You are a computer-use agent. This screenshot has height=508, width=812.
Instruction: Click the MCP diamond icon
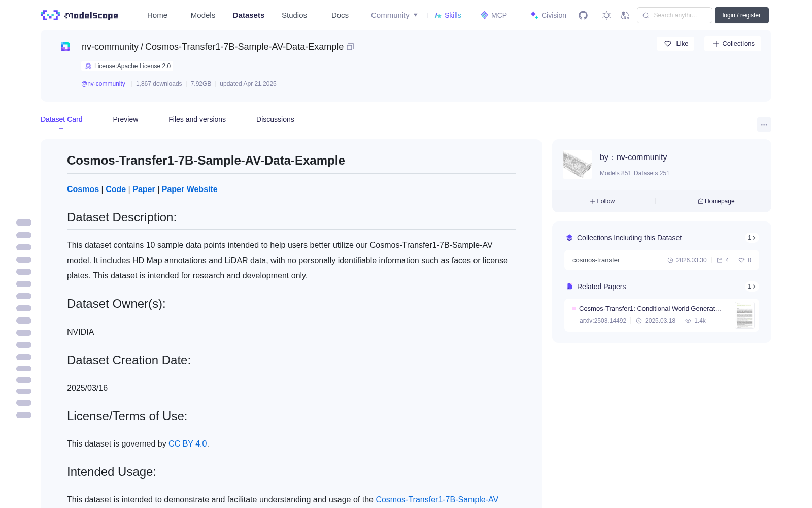484,15
